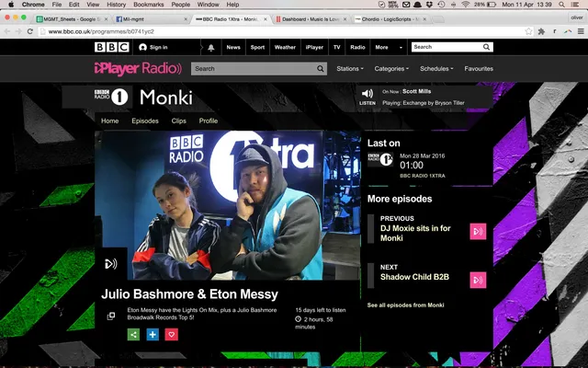The image size is (588, 368).
Task: Open the Apple menu
Action: click(11, 5)
